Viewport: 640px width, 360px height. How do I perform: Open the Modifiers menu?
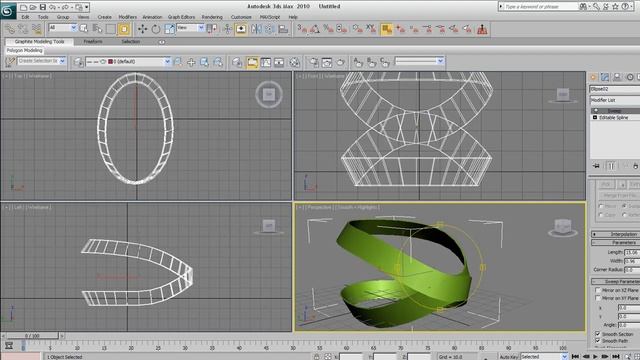(x=127, y=17)
